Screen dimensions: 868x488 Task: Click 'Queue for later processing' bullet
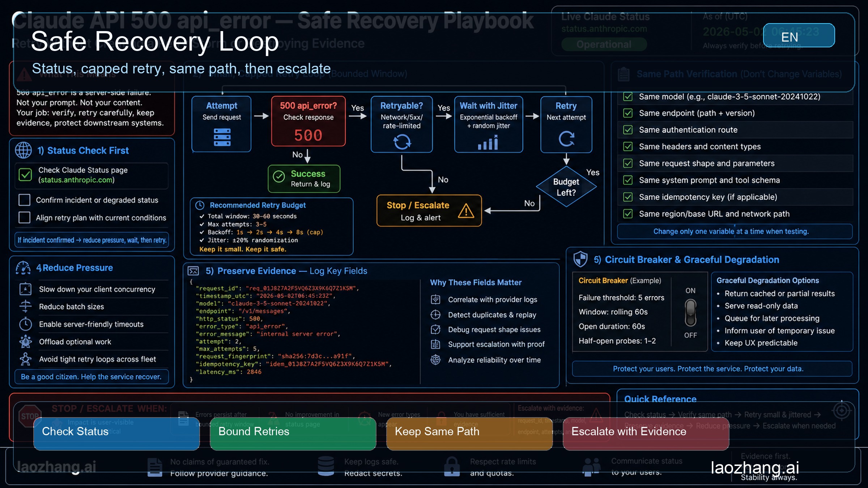pyautogui.click(x=772, y=318)
